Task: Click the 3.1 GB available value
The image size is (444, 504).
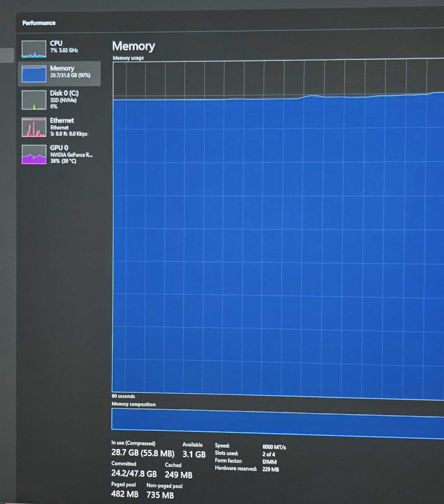Action: coord(194,454)
